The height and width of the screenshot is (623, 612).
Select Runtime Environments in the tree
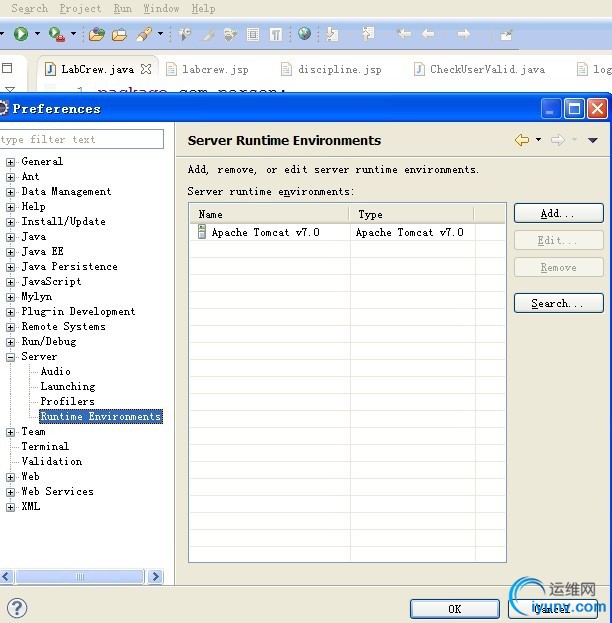point(101,416)
